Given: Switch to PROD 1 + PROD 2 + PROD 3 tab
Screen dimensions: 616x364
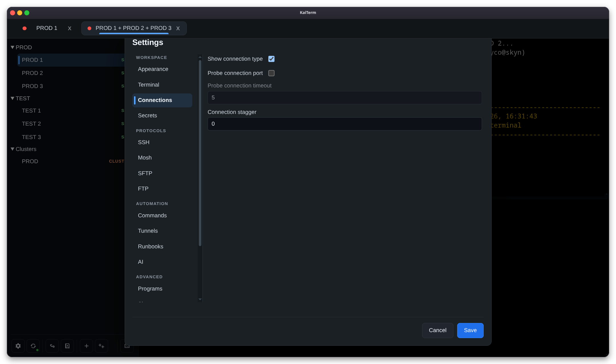Looking at the screenshot, I should click(x=133, y=28).
